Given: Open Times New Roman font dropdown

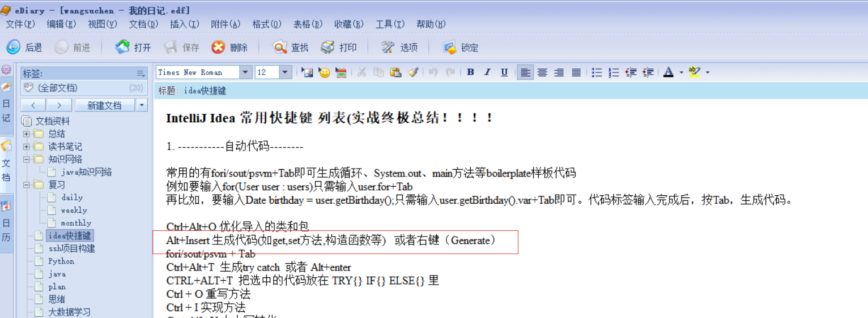Looking at the screenshot, I should coord(246,72).
